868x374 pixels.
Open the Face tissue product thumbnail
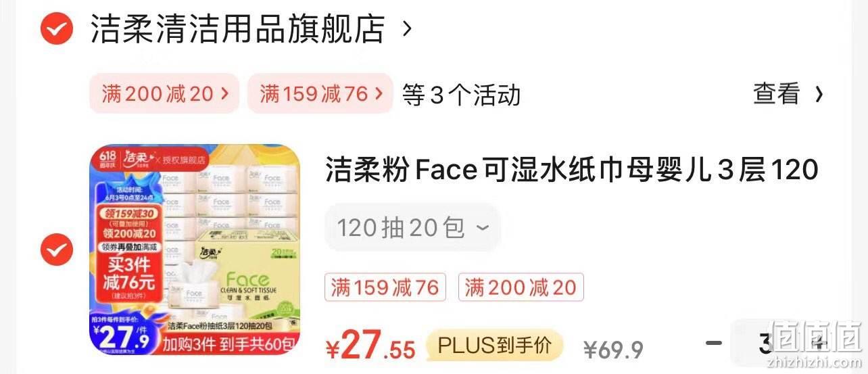tap(195, 250)
